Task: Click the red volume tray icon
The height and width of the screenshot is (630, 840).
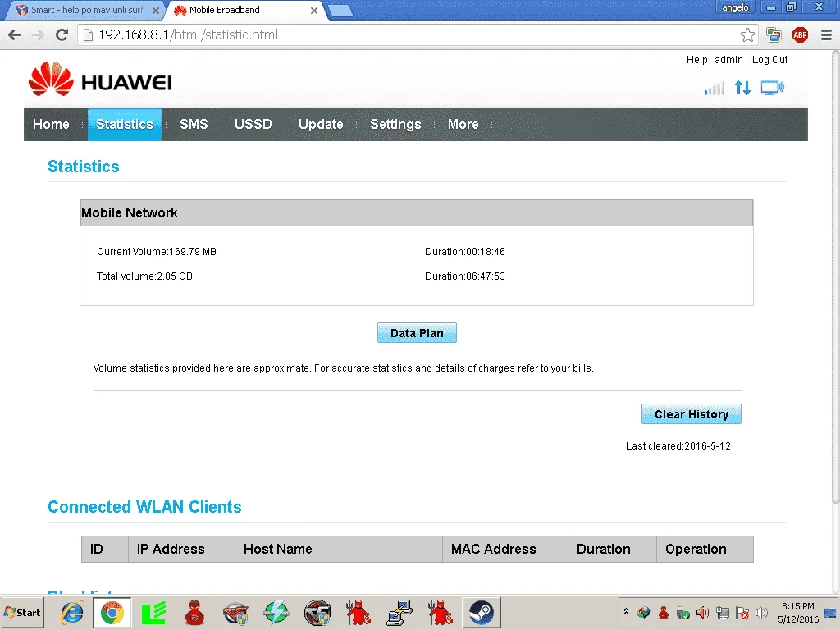Action: pyautogui.click(x=702, y=612)
